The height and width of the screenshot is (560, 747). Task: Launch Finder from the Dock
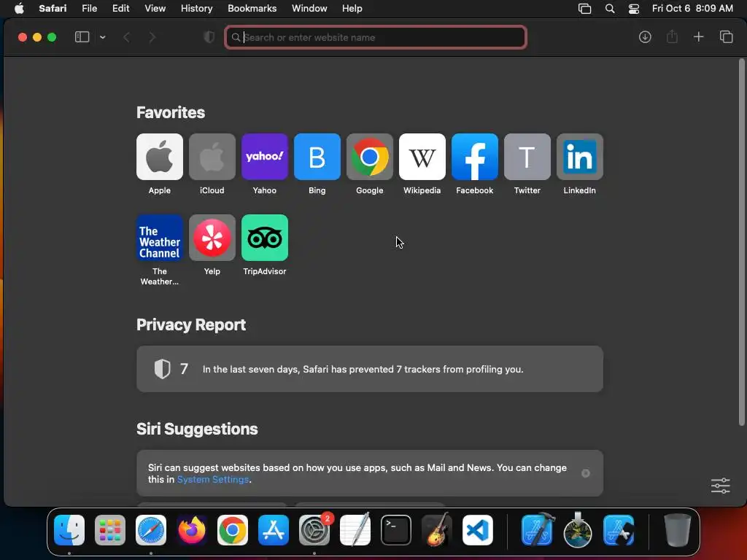click(69, 530)
